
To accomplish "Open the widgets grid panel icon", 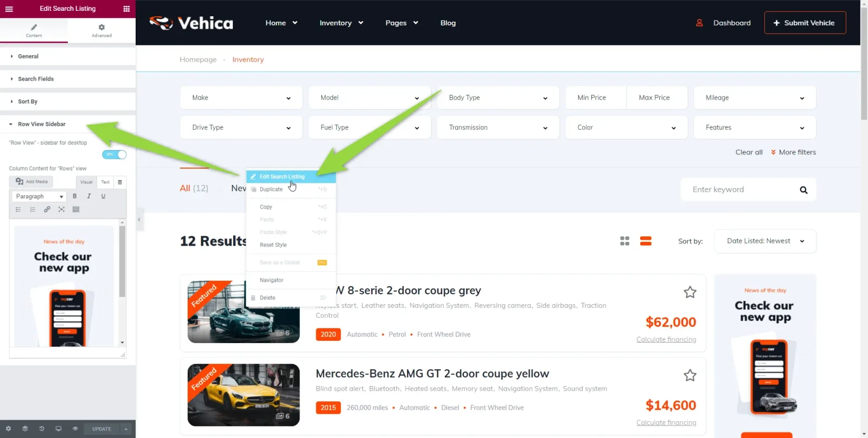I will coord(126,9).
